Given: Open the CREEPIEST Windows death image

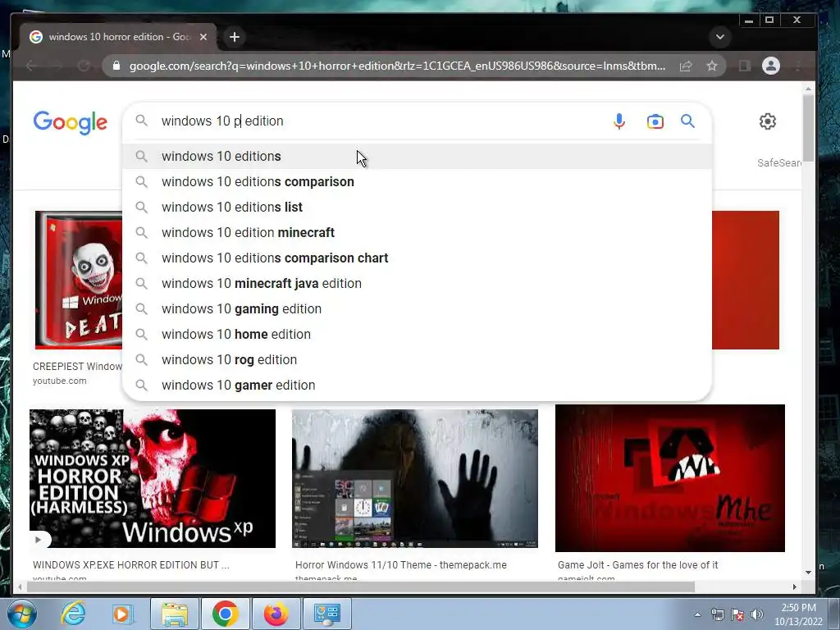Looking at the screenshot, I should pos(79,280).
